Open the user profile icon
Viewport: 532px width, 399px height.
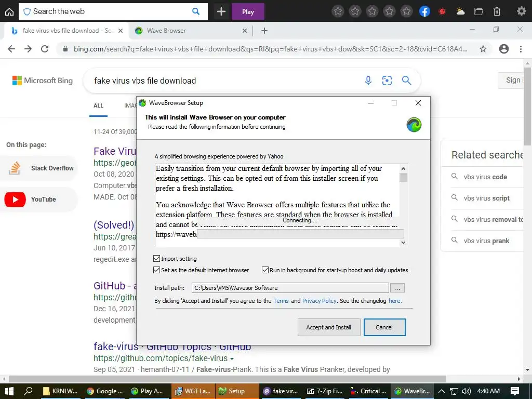point(504,49)
